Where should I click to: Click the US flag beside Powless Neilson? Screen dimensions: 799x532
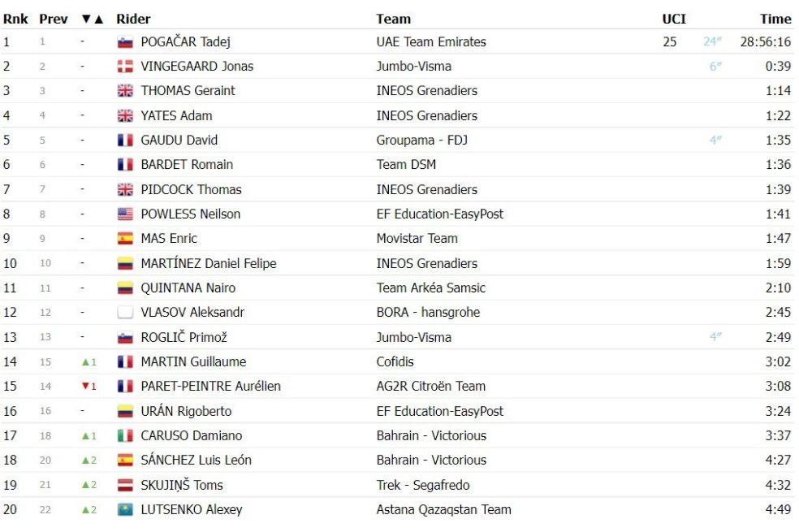[x=125, y=214]
